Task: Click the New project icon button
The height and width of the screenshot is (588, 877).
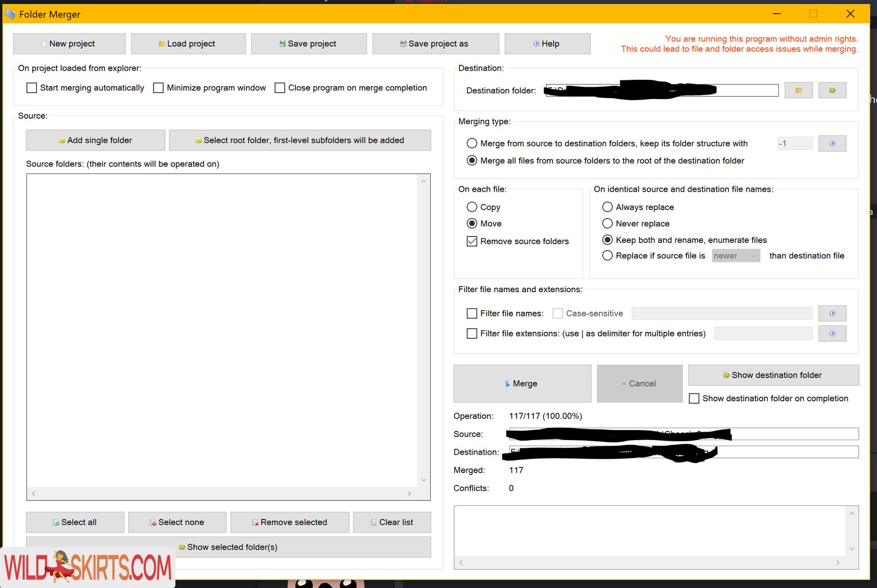Action: 68,43
